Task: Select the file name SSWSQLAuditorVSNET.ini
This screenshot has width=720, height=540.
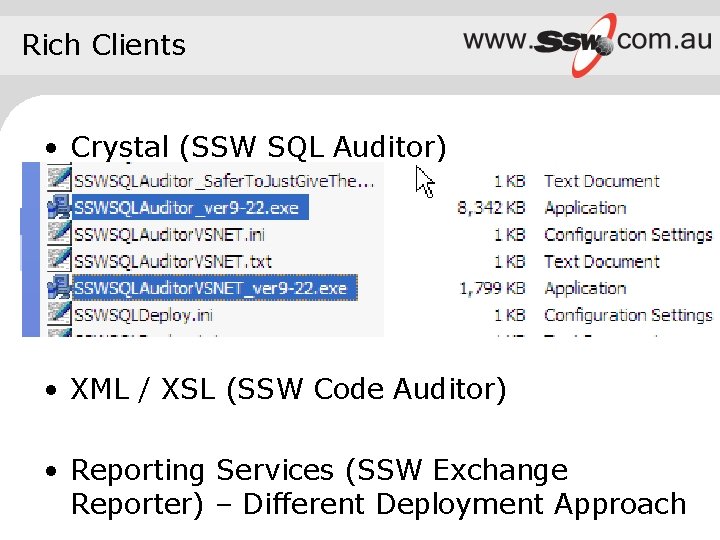Action: click(x=169, y=235)
